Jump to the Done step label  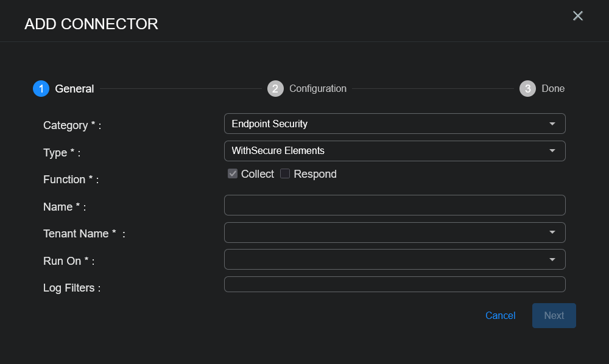pyautogui.click(x=553, y=89)
